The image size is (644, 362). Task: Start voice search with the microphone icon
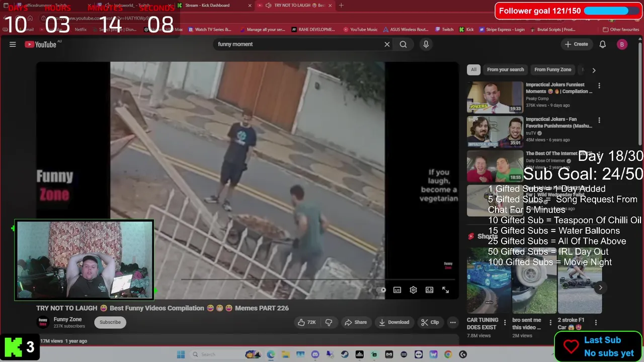click(x=426, y=44)
